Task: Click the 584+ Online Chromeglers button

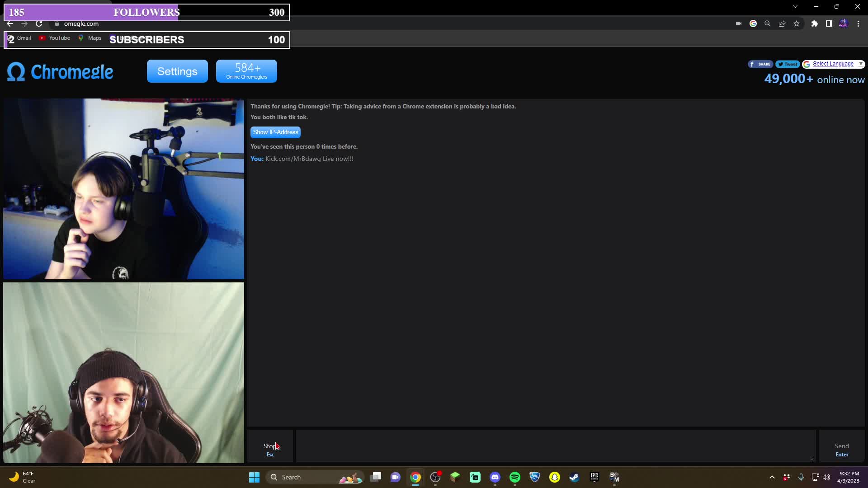Action: pos(246,71)
